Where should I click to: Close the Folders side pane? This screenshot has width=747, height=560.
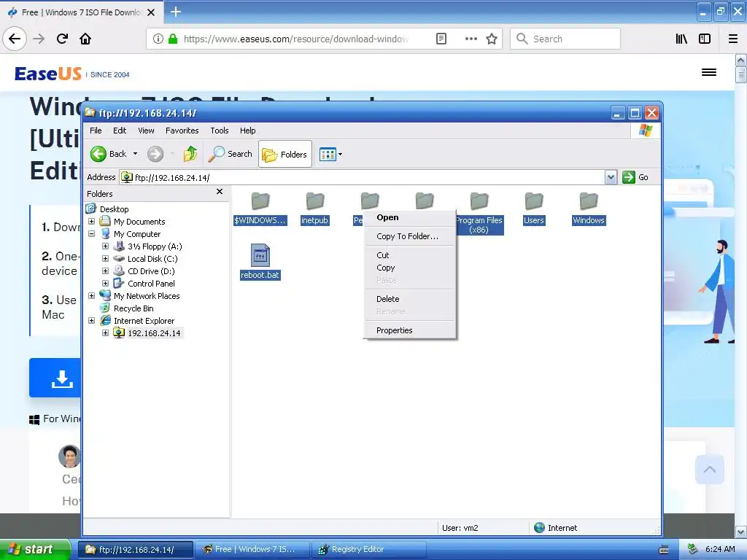[x=220, y=192]
